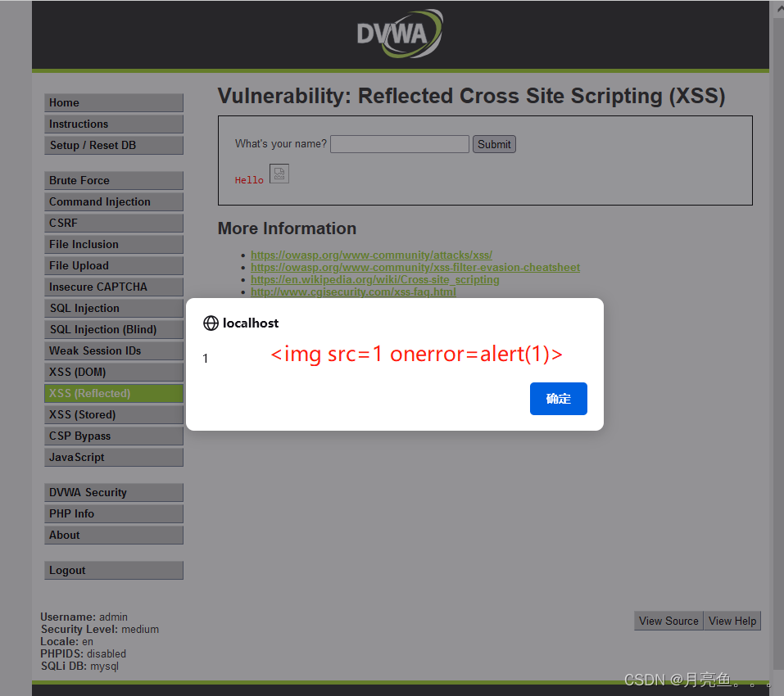This screenshot has height=696, width=784.
Task: Click the alert message text 1
Action: click(205, 359)
